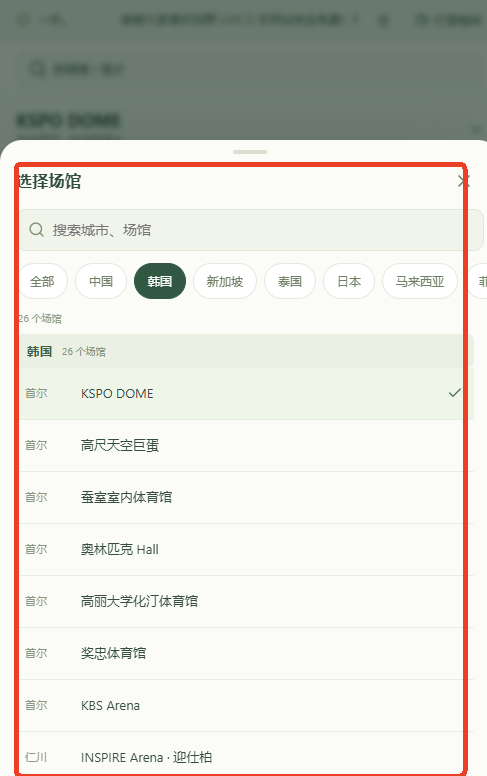487x776 pixels.
Task: Click the 搜索城市、场馆 search field
Action: tap(251, 230)
